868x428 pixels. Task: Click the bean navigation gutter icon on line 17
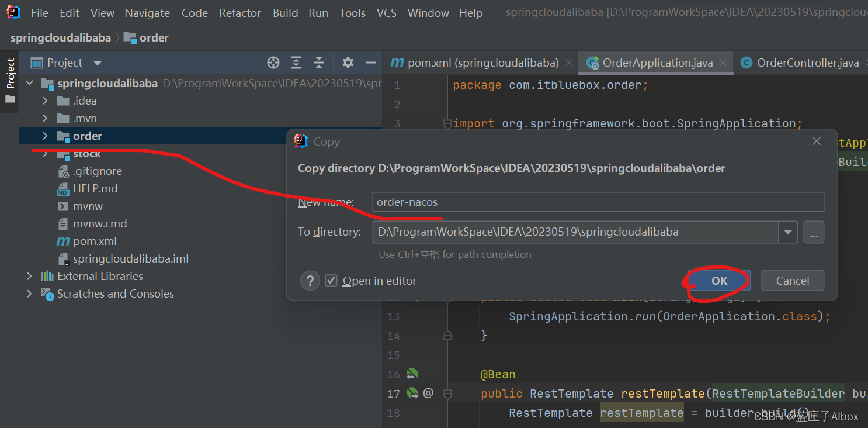tap(412, 393)
